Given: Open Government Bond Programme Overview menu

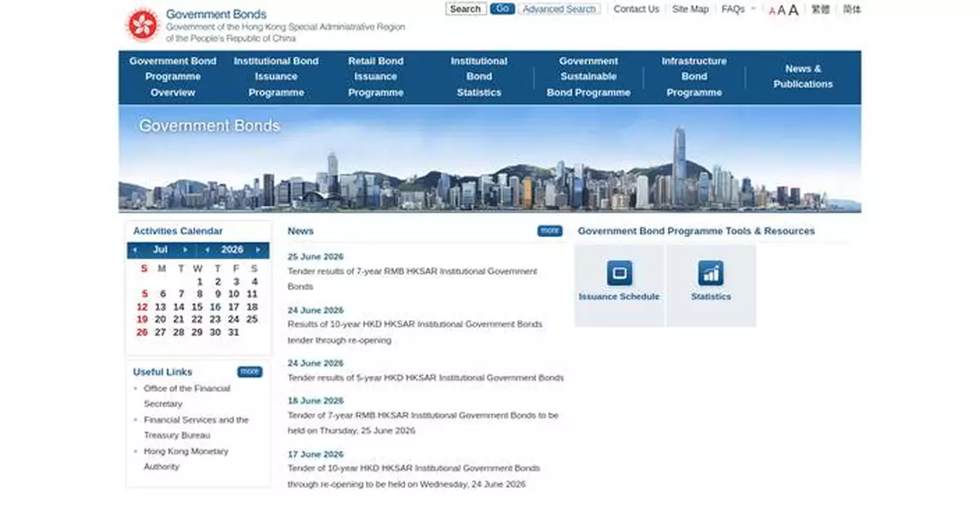Looking at the screenshot, I should [173, 77].
